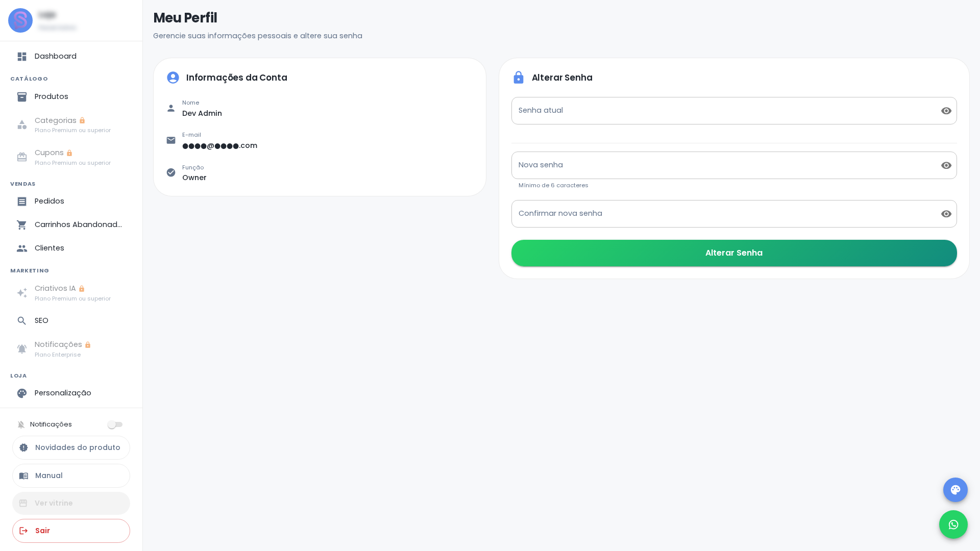The height and width of the screenshot is (551, 980).
Task: Click the Criativos IA sparkle icon
Action: (x=22, y=293)
